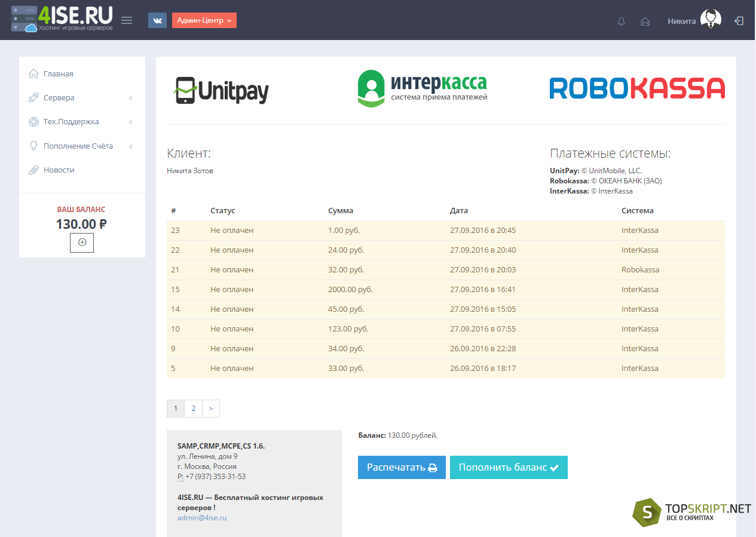Image resolution: width=756 pixels, height=537 pixels.
Task: Open notifications bell icon
Action: 622,21
